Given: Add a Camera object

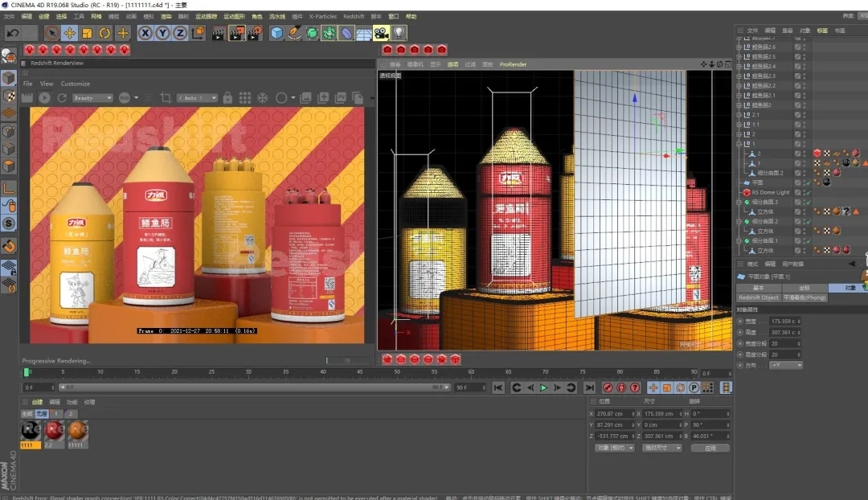Looking at the screenshot, I should [382, 33].
